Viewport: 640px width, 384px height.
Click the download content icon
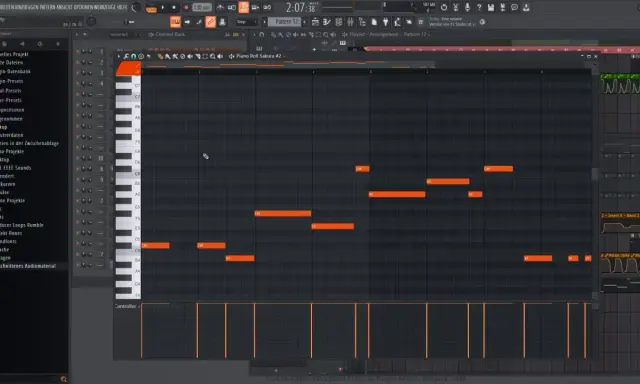[x=527, y=7]
